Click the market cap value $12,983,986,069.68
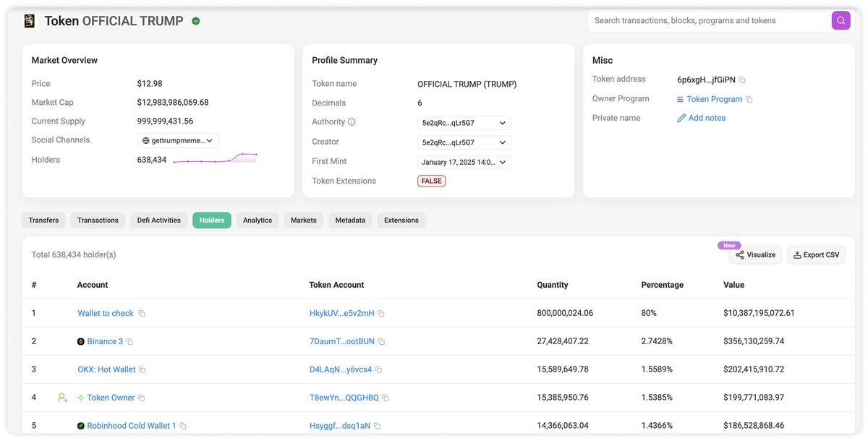 [173, 103]
